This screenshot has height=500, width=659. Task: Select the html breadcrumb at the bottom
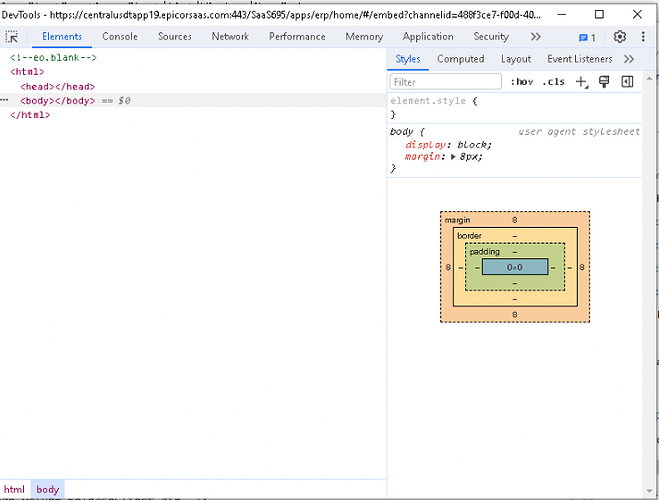[x=14, y=490]
